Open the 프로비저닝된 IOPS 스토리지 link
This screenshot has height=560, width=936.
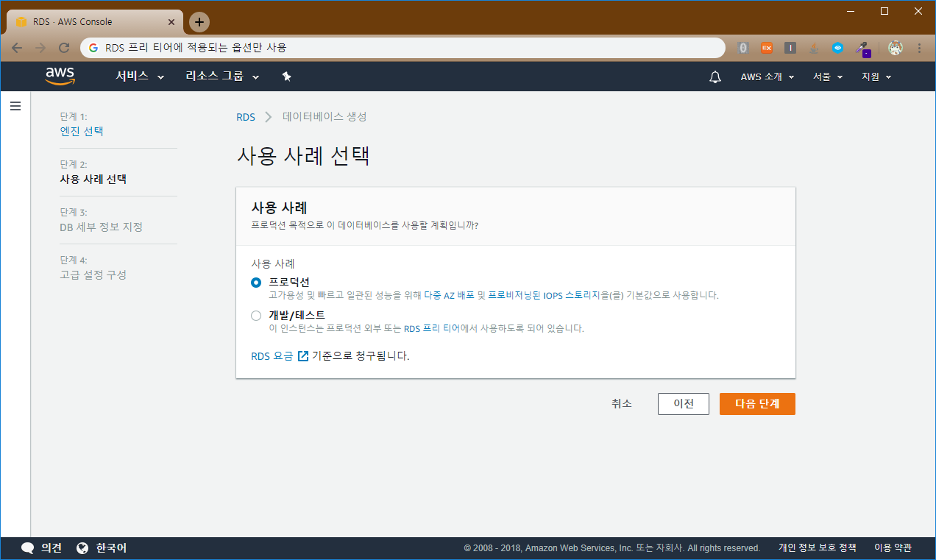[545, 295]
